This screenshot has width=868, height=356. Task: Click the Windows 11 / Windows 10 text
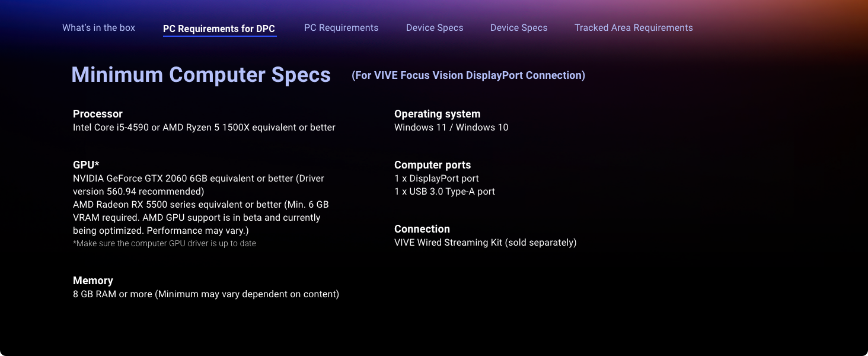(x=451, y=128)
